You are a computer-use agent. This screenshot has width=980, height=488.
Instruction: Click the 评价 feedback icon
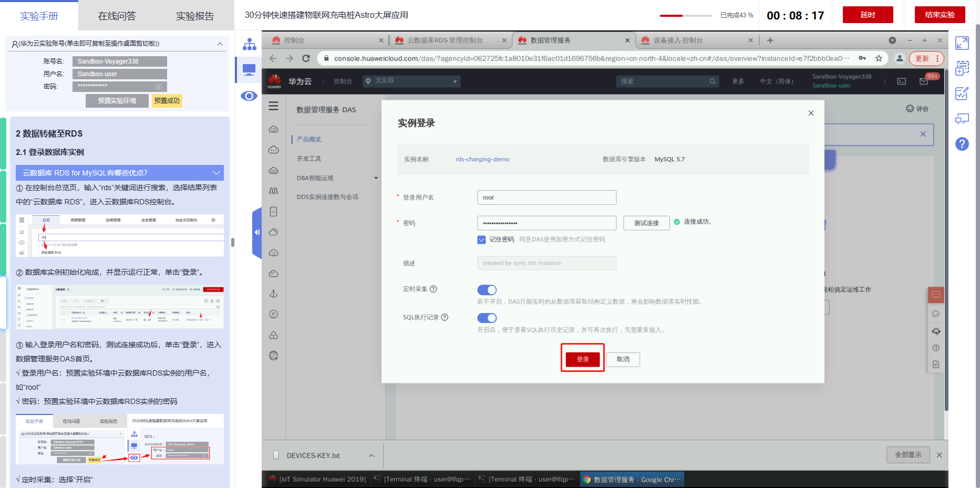tap(917, 109)
